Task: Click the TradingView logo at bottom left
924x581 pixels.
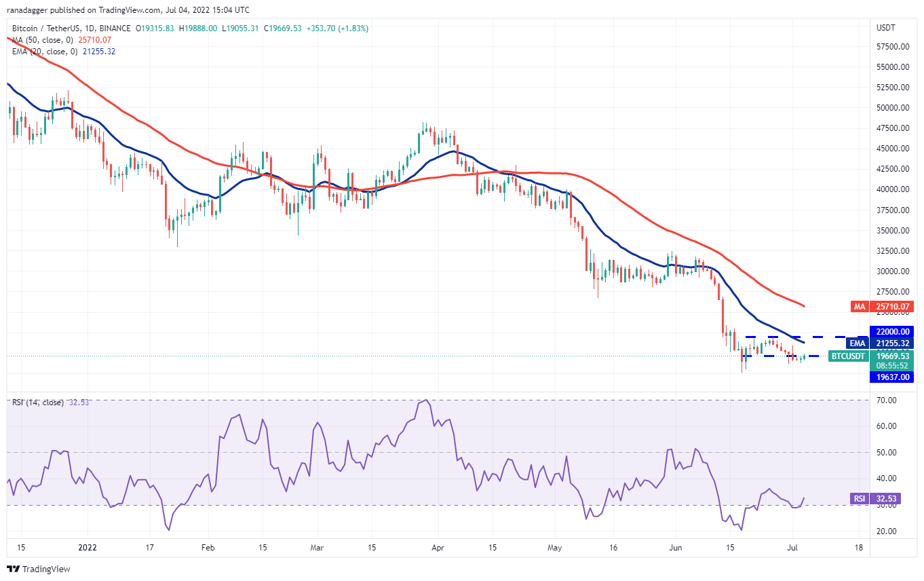Action: click(39, 569)
